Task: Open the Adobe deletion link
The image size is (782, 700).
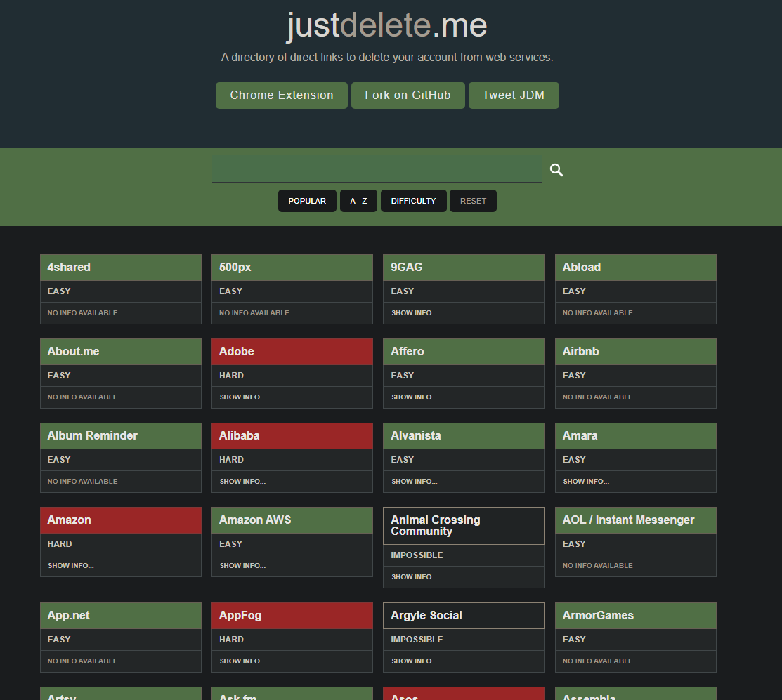Action: (292, 352)
